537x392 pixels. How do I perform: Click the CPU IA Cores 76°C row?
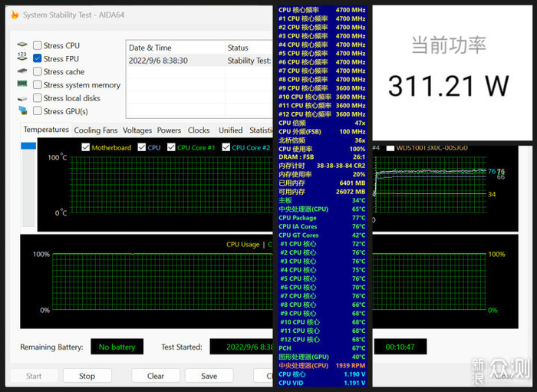point(321,226)
